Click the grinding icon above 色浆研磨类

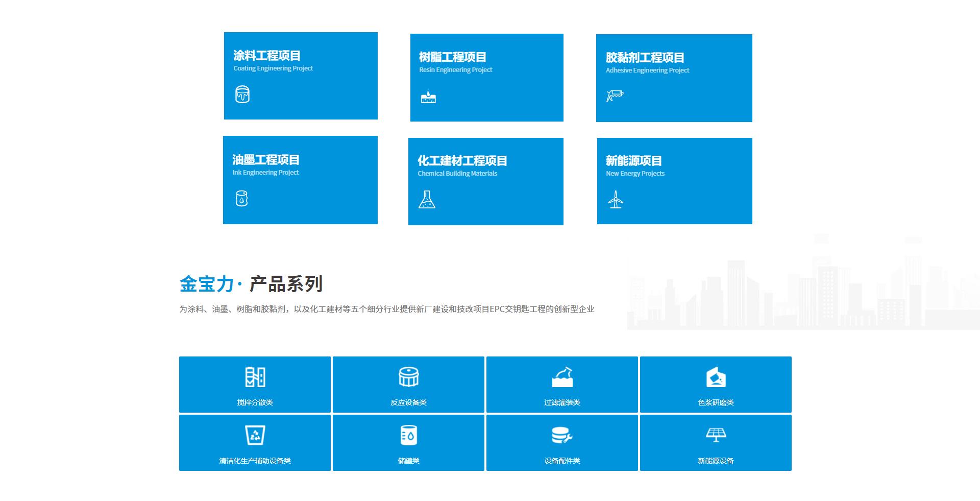point(716,377)
